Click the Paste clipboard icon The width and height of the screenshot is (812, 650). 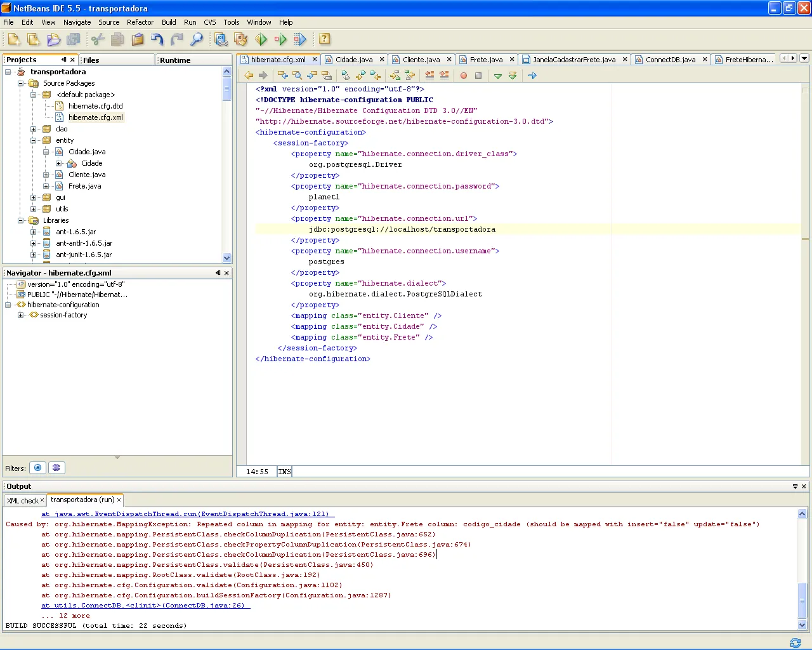(x=137, y=39)
